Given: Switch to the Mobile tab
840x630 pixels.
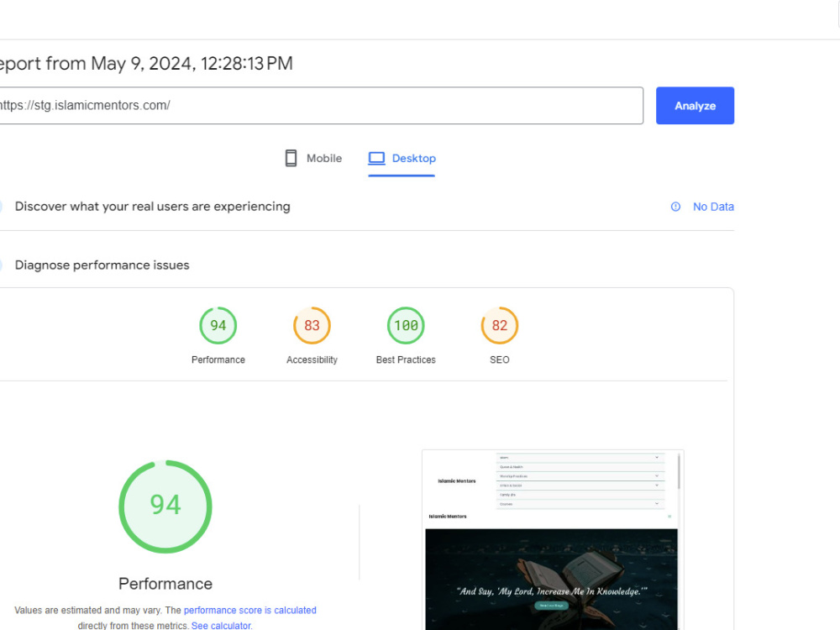Looking at the screenshot, I should 313,159.
